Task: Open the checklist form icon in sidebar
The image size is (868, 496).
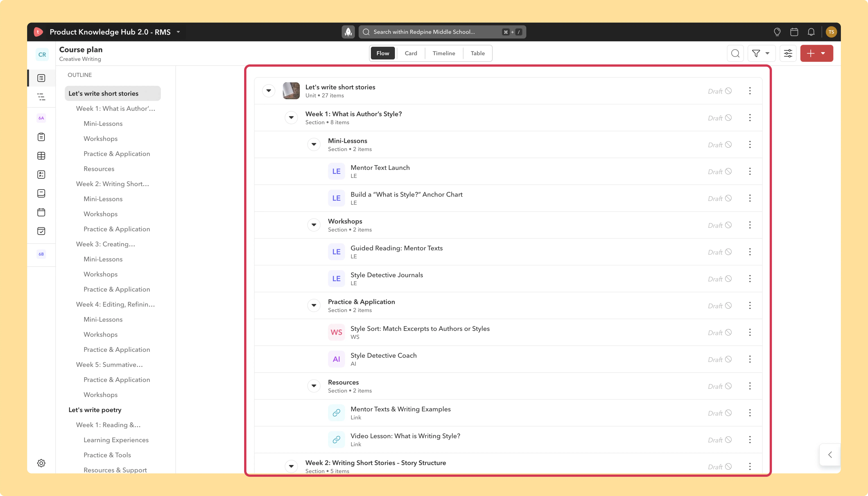Action: [x=41, y=174]
